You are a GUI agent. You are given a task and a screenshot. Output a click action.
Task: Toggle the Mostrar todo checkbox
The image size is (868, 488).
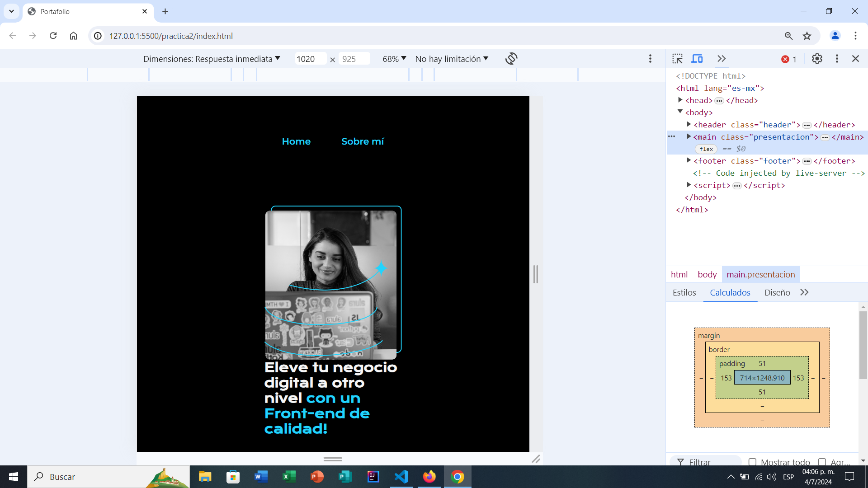753,461
